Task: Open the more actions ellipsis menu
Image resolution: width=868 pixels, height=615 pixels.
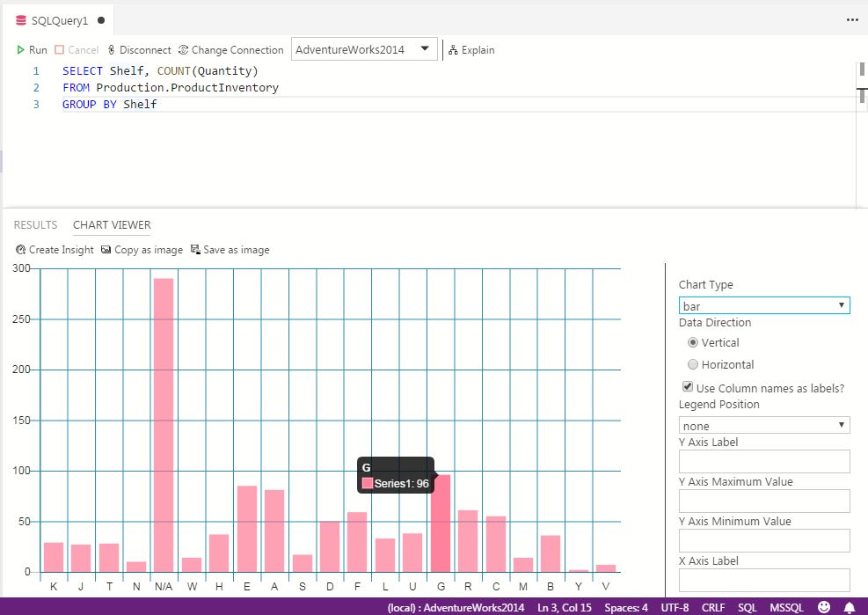Action: pyautogui.click(x=852, y=20)
